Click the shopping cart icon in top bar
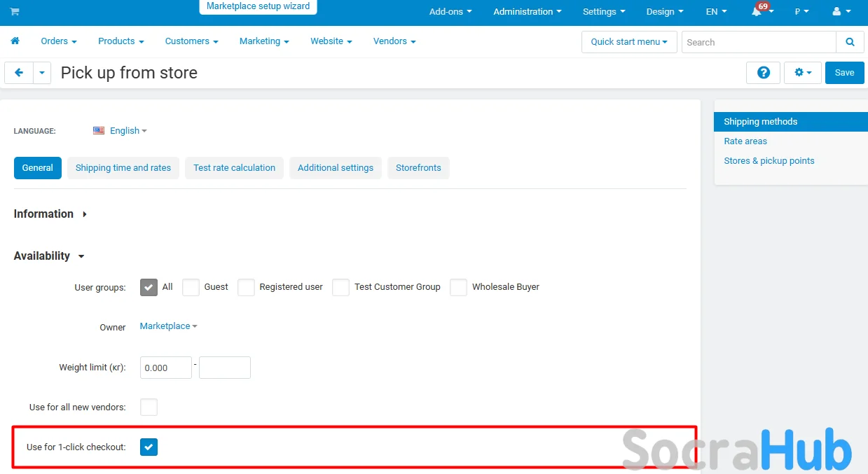868x474 pixels. pyautogui.click(x=15, y=12)
